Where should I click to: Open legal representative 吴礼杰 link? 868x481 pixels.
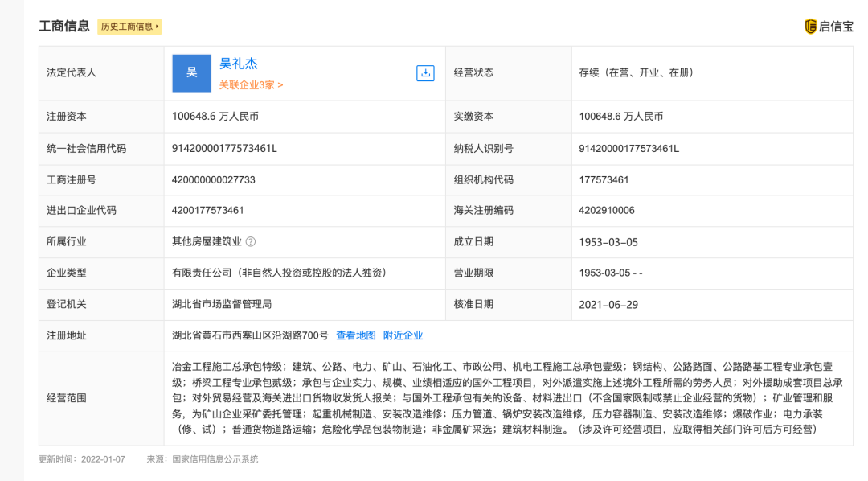[239, 64]
